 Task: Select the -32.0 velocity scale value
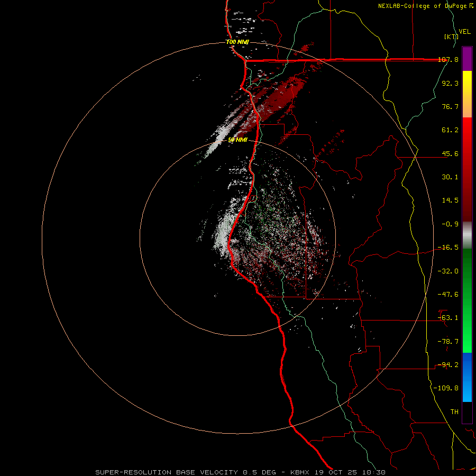click(x=448, y=271)
